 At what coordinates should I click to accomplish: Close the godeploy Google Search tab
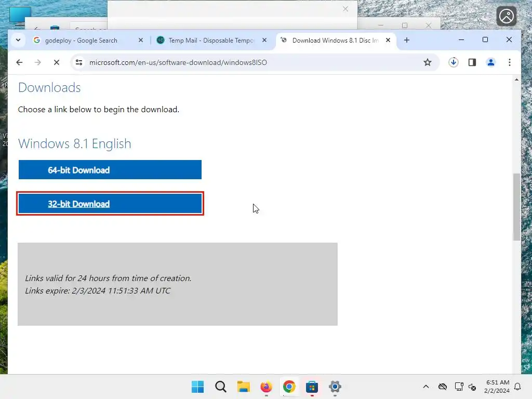(141, 40)
